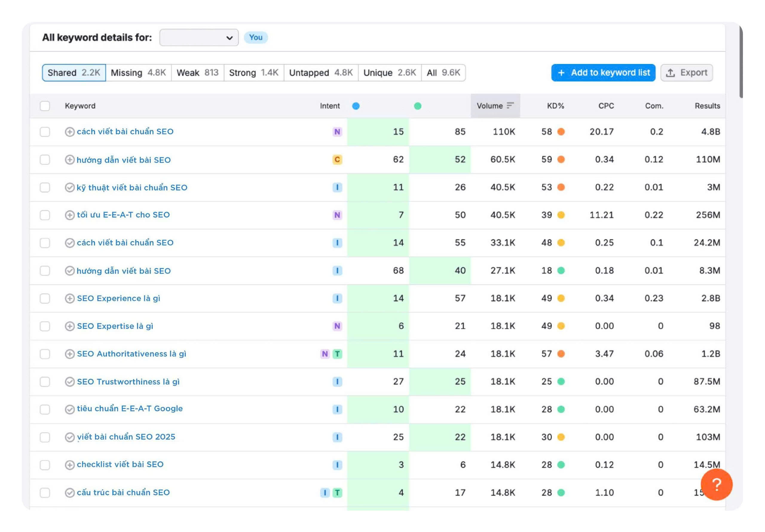Click the Volume column sort icon
Image resolution: width=765 pixels, height=532 pixels.
click(x=510, y=106)
